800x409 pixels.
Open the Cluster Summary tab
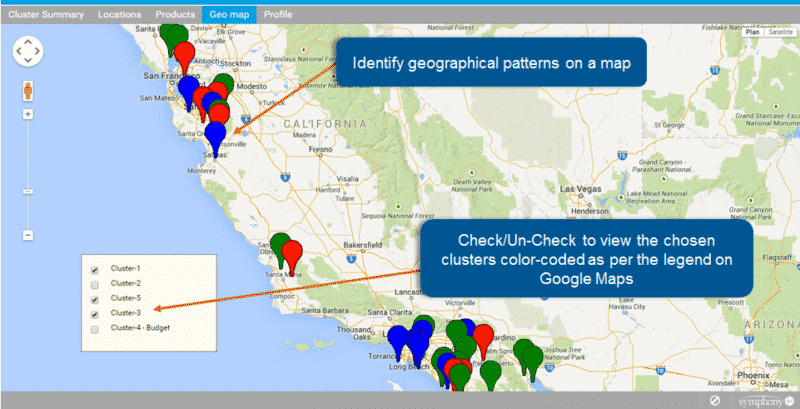[x=46, y=15]
